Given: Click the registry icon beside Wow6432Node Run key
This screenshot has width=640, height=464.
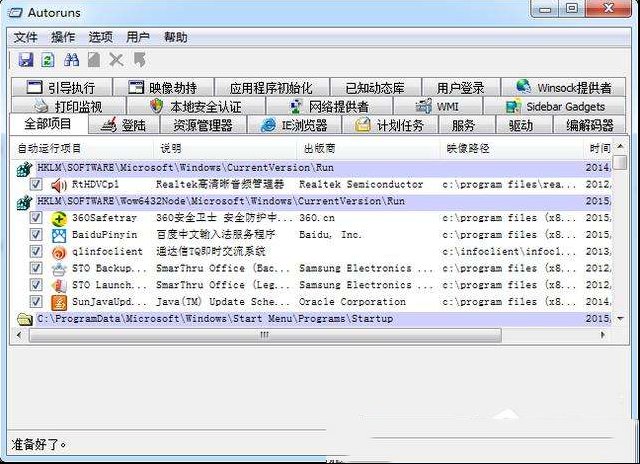Looking at the screenshot, I should [x=24, y=202].
